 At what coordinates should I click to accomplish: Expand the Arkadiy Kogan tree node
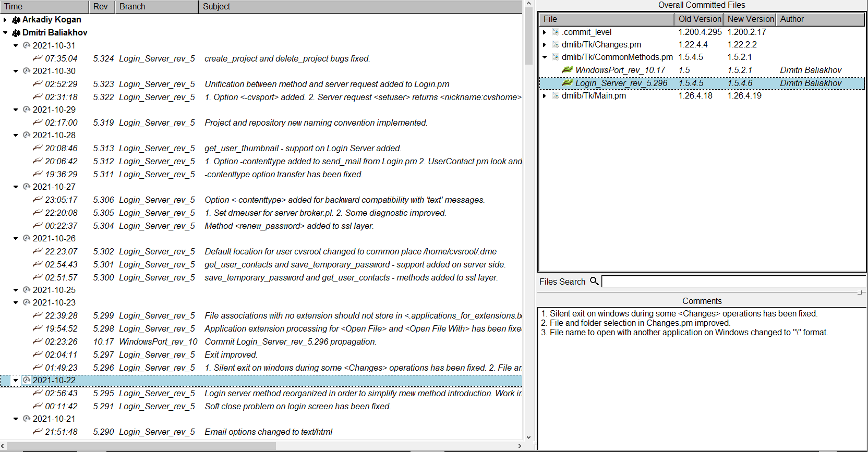(5, 20)
